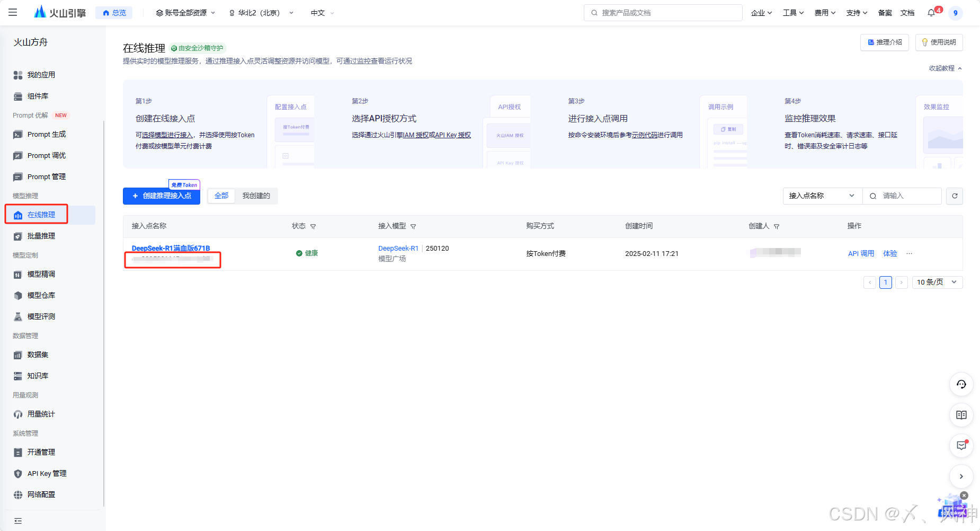The height and width of the screenshot is (531, 980).
Task: Click the Prompt 调优 icon
Action: click(18, 156)
